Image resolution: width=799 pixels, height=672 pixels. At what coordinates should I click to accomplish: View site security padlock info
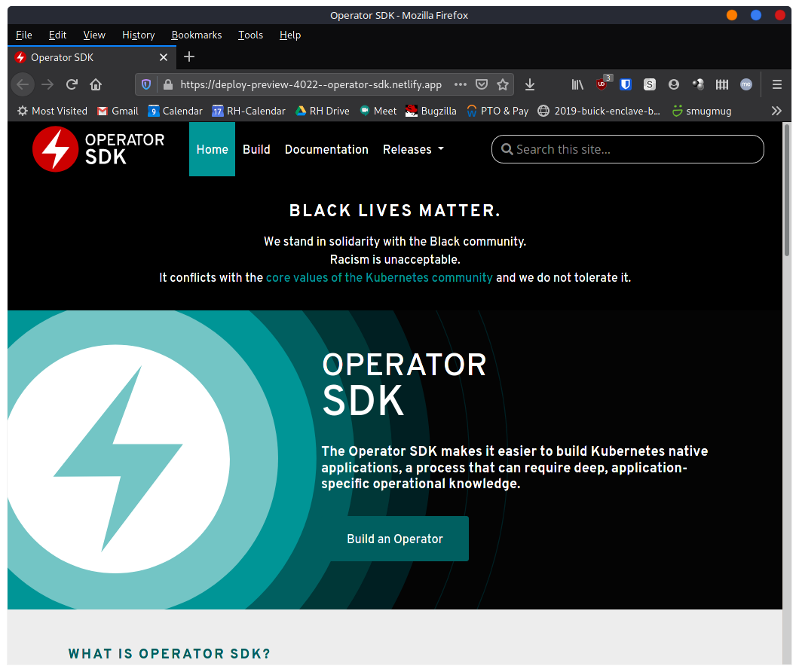click(x=167, y=84)
